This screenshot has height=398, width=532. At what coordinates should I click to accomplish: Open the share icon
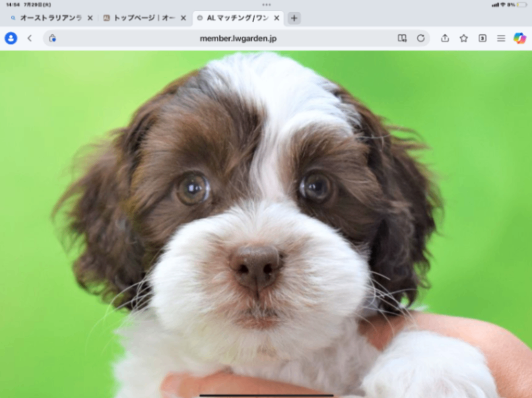[x=445, y=38]
